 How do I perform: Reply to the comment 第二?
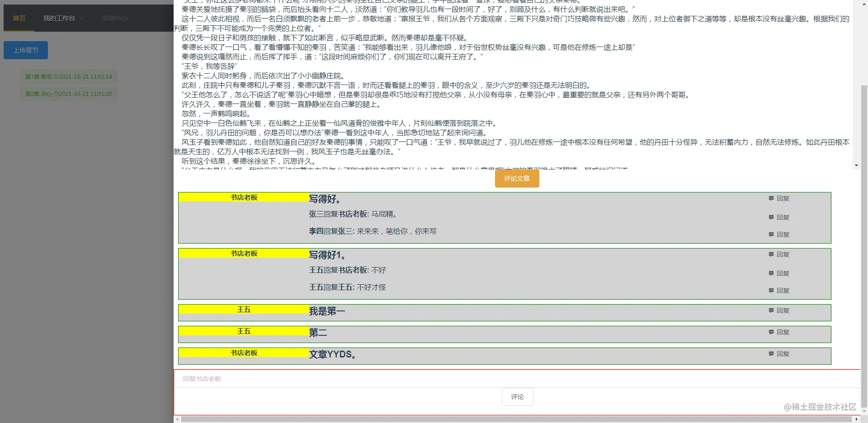[x=779, y=332]
